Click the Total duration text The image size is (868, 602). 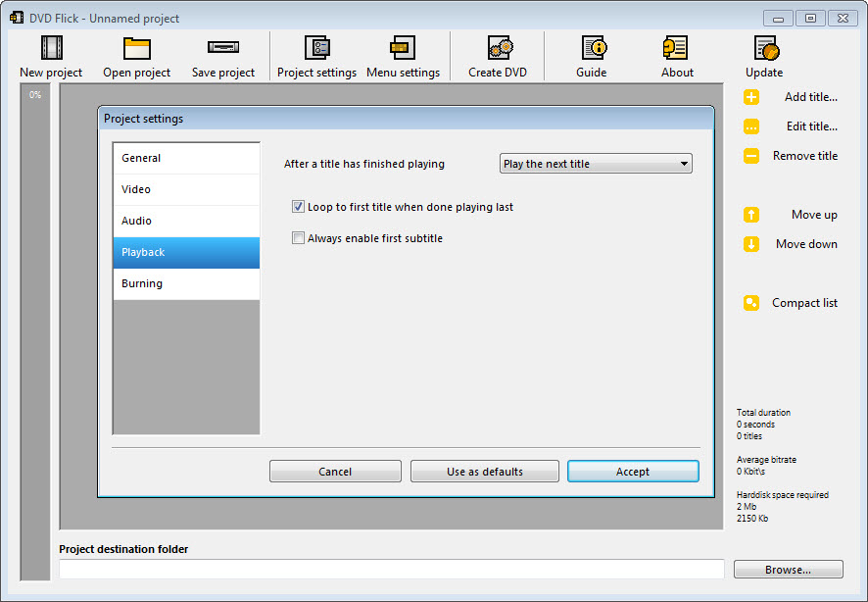click(x=763, y=413)
